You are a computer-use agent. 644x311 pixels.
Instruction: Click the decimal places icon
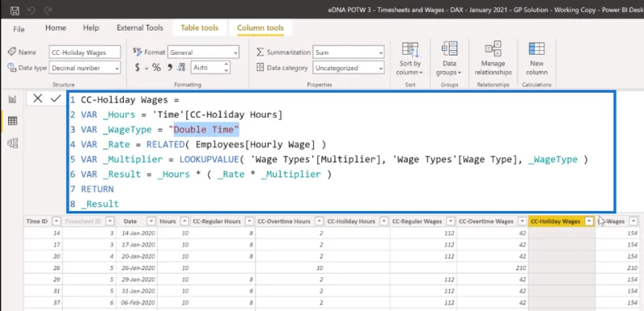(x=181, y=68)
